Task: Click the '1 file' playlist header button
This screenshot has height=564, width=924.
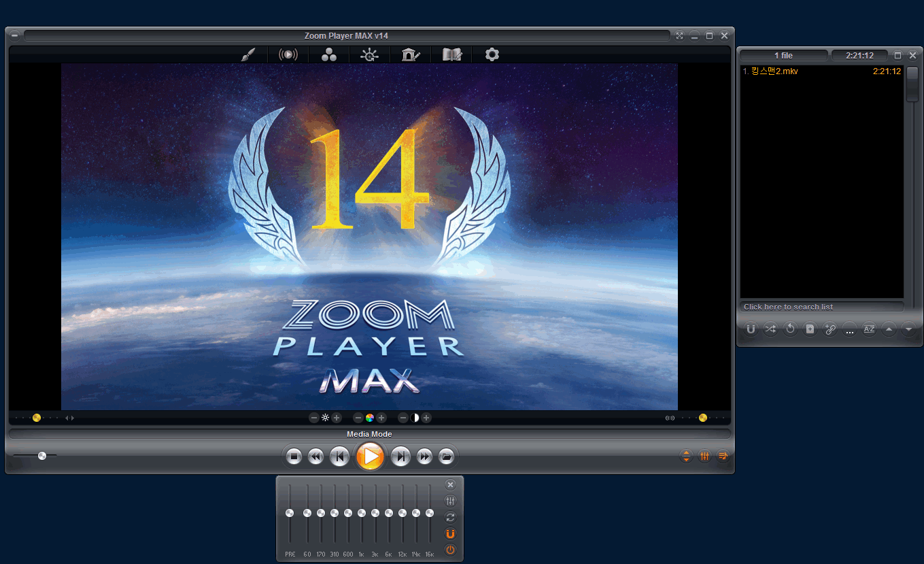Action: click(784, 55)
